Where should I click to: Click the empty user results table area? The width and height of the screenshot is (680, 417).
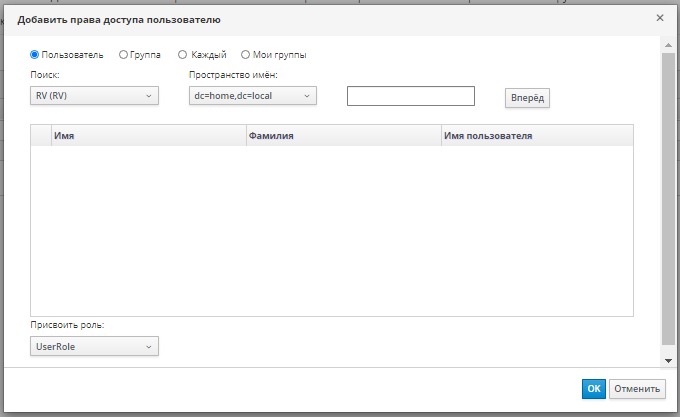332,230
